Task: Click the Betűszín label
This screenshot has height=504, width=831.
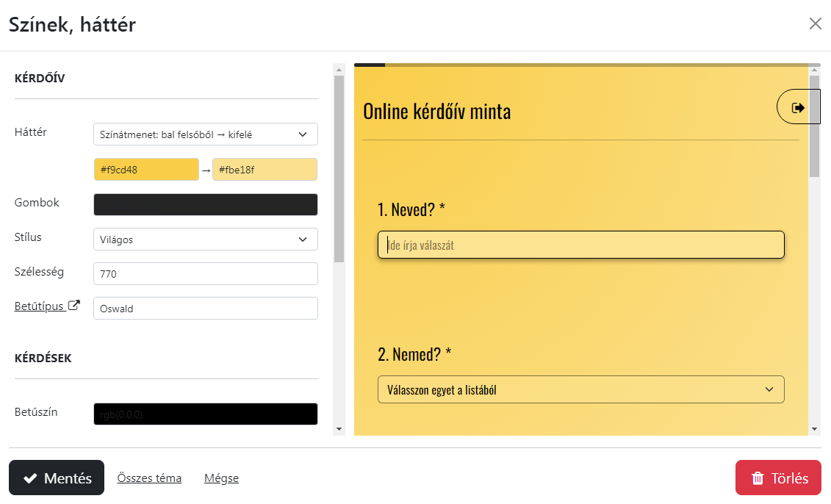Action: click(36, 411)
